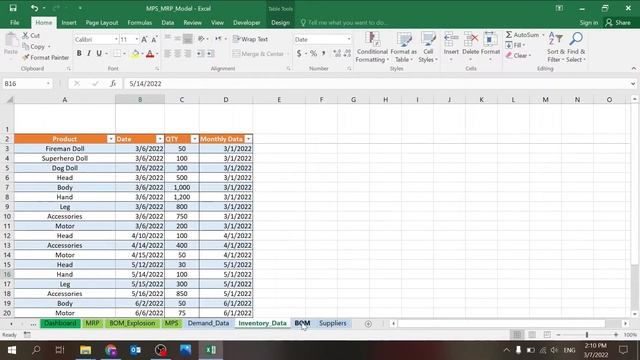Click the Copy icon

[26, 47]
